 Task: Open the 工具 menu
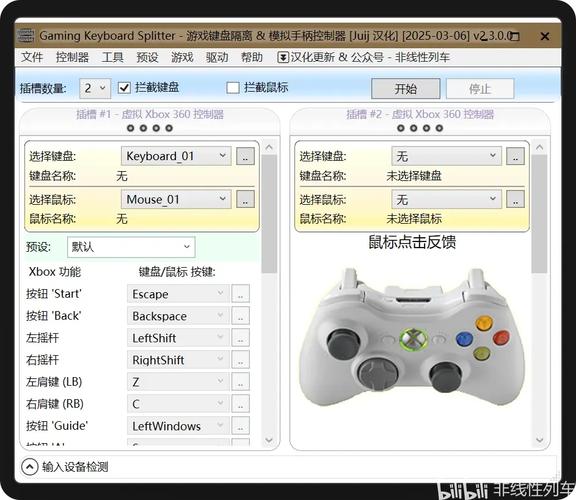pyautogui.click(x=112, y=57)
